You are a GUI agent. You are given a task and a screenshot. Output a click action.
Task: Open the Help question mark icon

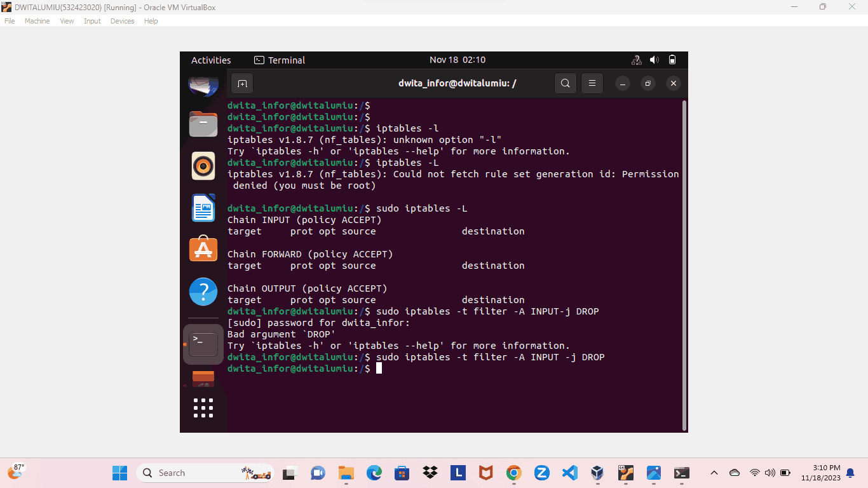pyautogui.click(x=203, y=292)
